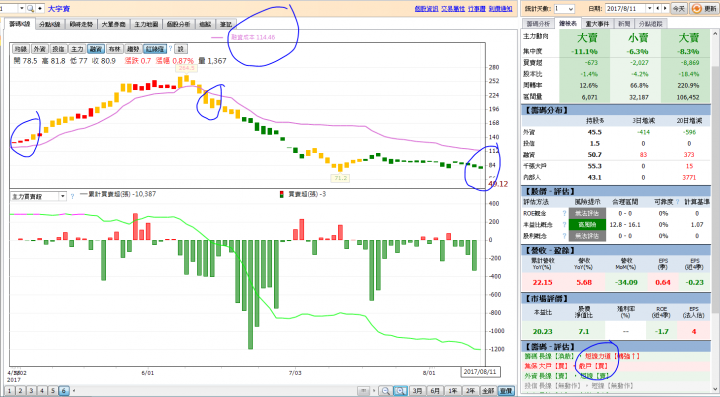Open the 個股資訊 link
720x397 pixels.
pyautogui.click(x=426, y=9)
